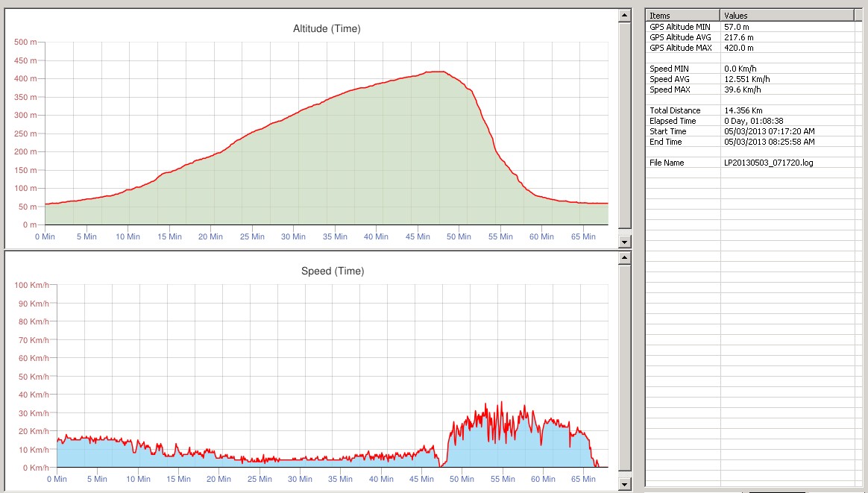Click the Speed (Time) chart title
The width and height of the screenshot is (868, 493).
point(333,271)
